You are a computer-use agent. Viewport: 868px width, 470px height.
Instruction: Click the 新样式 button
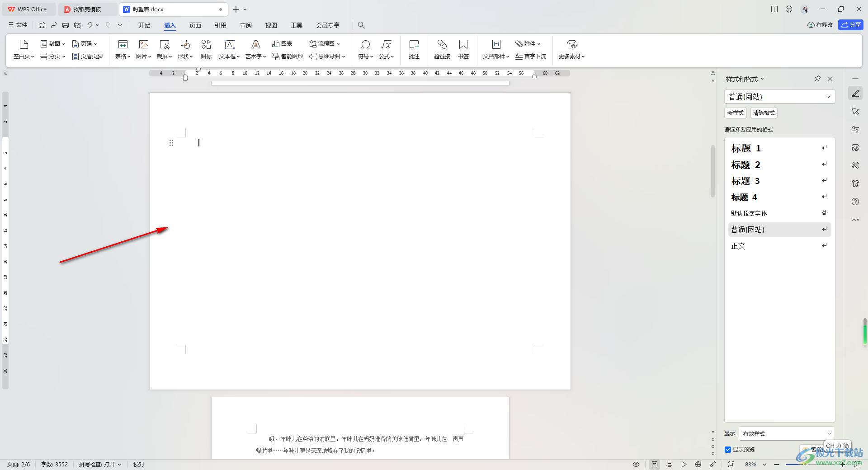(x=735, y=113)
